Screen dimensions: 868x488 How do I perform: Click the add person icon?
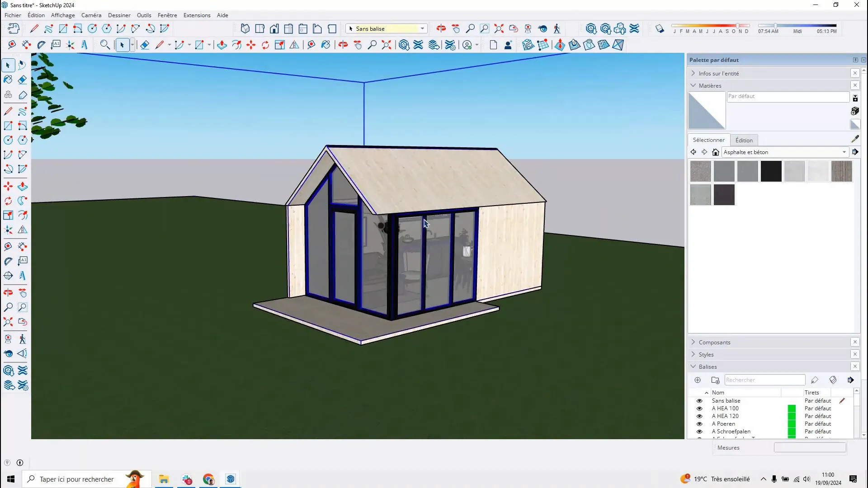tap(508, 45)
